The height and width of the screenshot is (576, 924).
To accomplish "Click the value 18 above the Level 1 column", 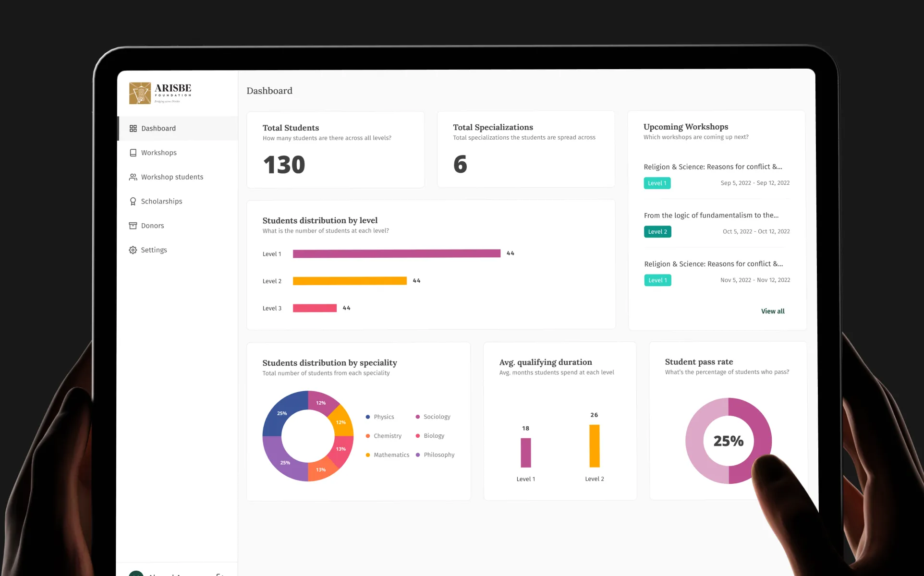I will [526, 428].
